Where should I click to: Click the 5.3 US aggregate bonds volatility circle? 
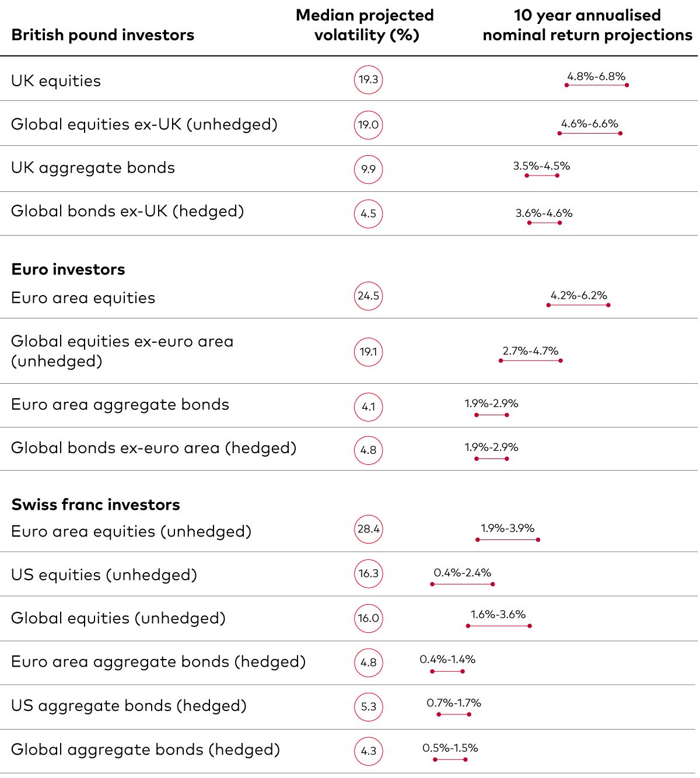pyautogui.click(x=368, y=707)
